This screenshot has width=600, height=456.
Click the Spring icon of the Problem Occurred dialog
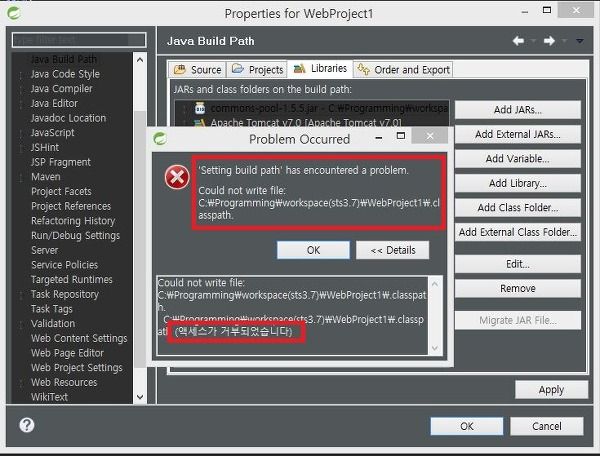[x=160, y=138]
